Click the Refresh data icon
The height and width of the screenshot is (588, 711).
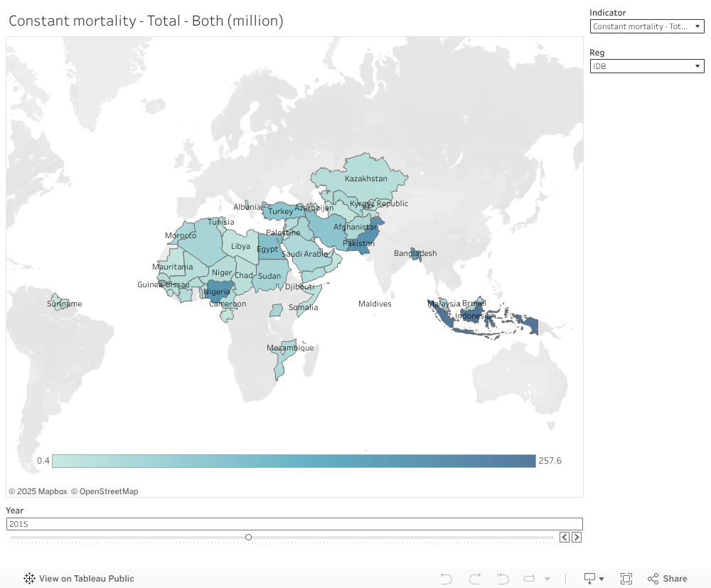(530, 579)
